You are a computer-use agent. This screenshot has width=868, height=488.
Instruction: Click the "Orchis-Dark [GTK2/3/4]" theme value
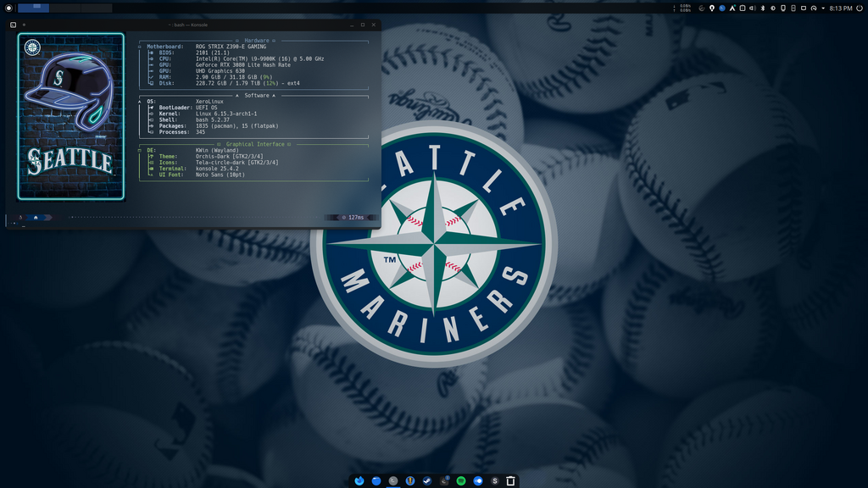229,156
